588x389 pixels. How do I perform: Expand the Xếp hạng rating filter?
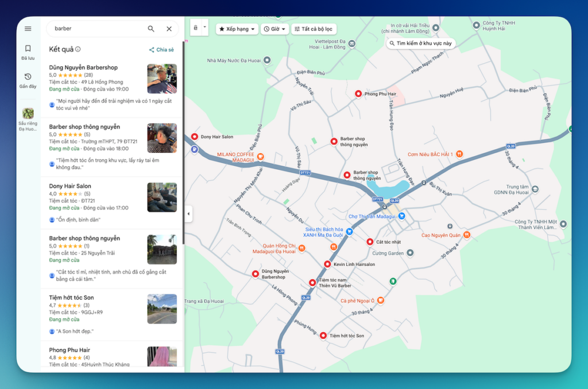(x=237, y=29)
